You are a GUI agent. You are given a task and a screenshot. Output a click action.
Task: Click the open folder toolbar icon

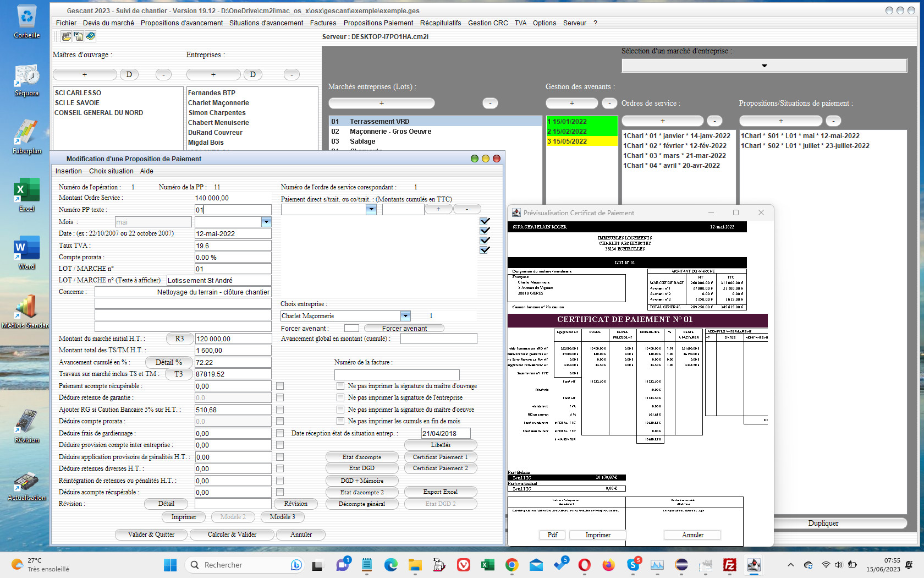pyautogui.click(x=67, y=36)
